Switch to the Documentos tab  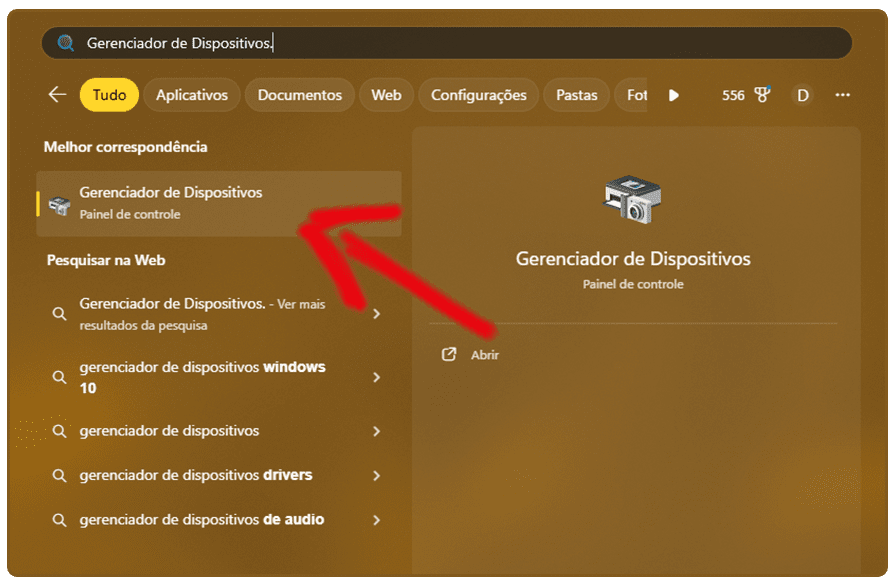coord(299,95)
